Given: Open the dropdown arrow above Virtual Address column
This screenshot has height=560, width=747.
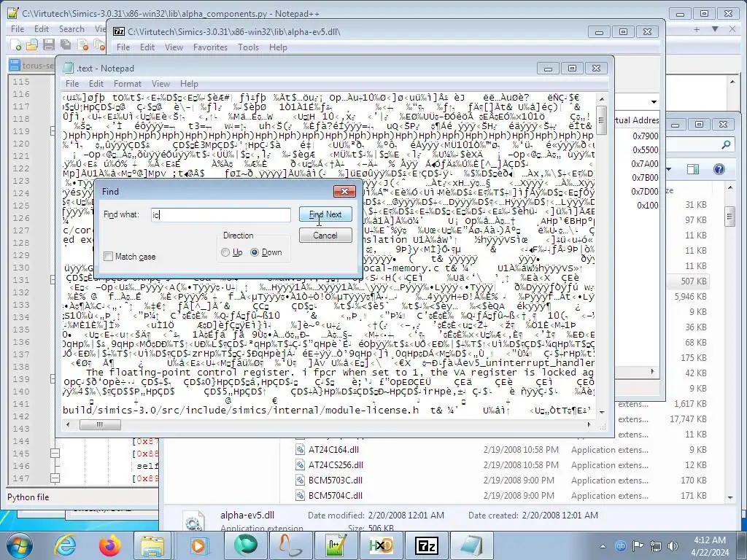Looking at the screenshot, I should [x=654, y=102].
